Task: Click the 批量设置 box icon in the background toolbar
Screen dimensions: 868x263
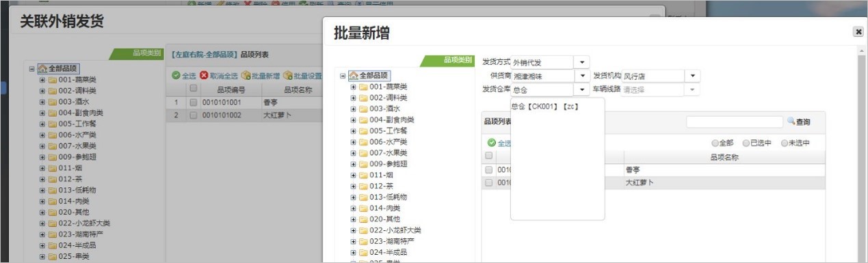Action: point(287,76)
